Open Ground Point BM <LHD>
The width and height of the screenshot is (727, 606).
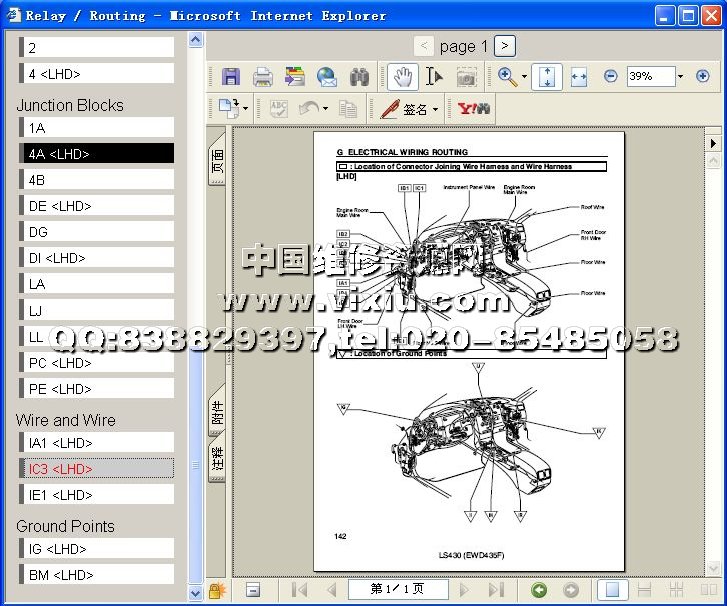tap(96, 575)
